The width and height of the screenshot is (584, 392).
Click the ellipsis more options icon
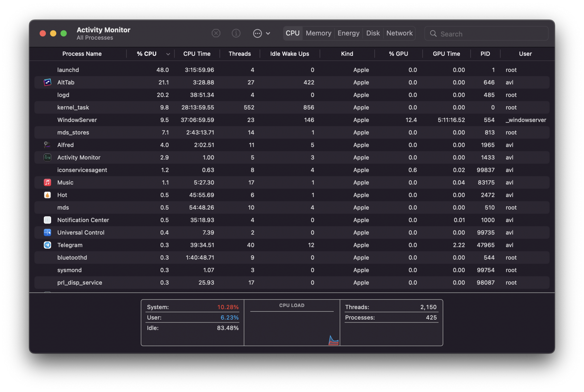[257, 33]
